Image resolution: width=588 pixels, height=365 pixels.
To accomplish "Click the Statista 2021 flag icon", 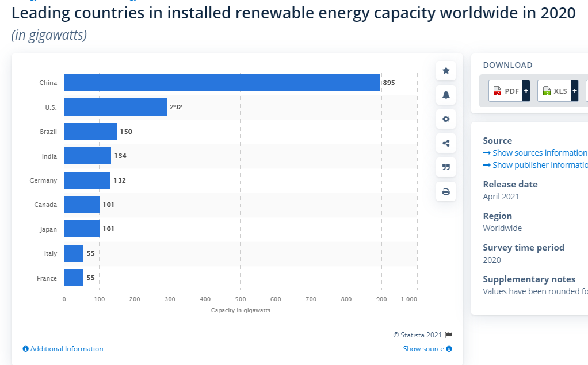I will coord(449,335).
